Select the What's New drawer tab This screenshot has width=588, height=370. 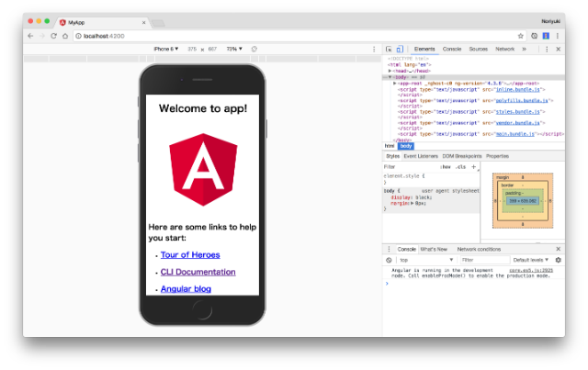[434, 249]
